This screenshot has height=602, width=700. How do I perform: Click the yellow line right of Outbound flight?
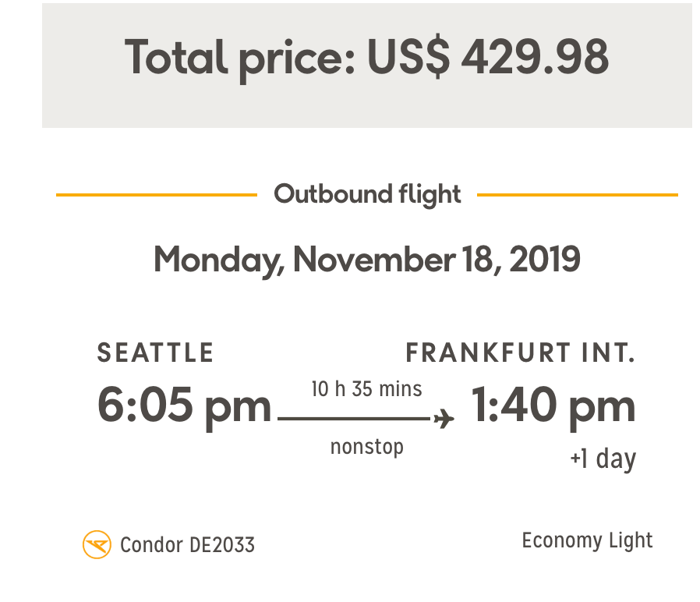tap(577, 195)
